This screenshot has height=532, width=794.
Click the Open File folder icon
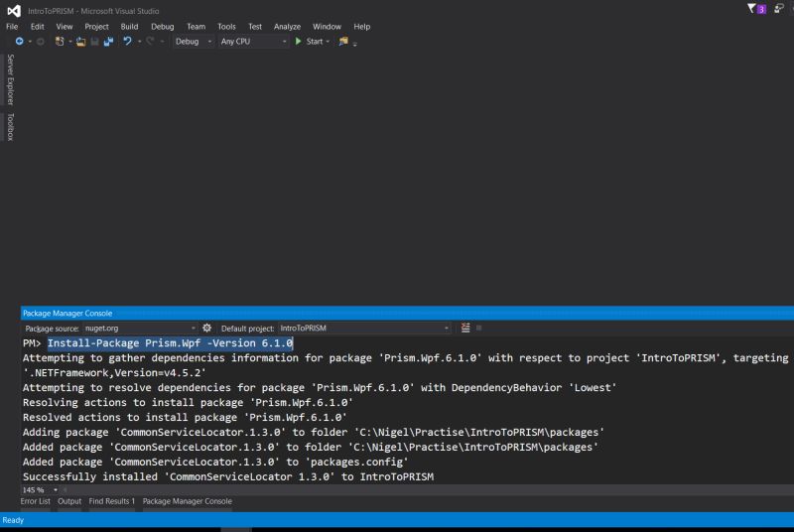[80, 42]
